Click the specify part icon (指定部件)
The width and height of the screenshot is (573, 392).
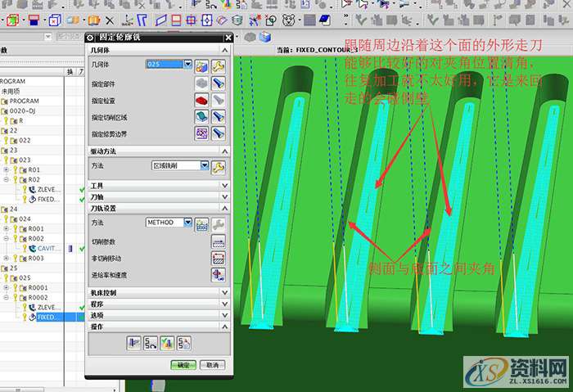coord(201,82)
